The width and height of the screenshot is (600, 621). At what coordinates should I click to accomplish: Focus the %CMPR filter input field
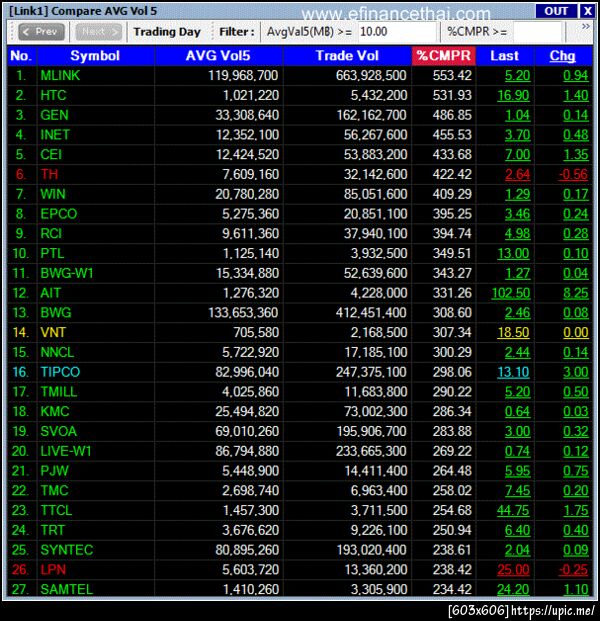tap(537, 32)
